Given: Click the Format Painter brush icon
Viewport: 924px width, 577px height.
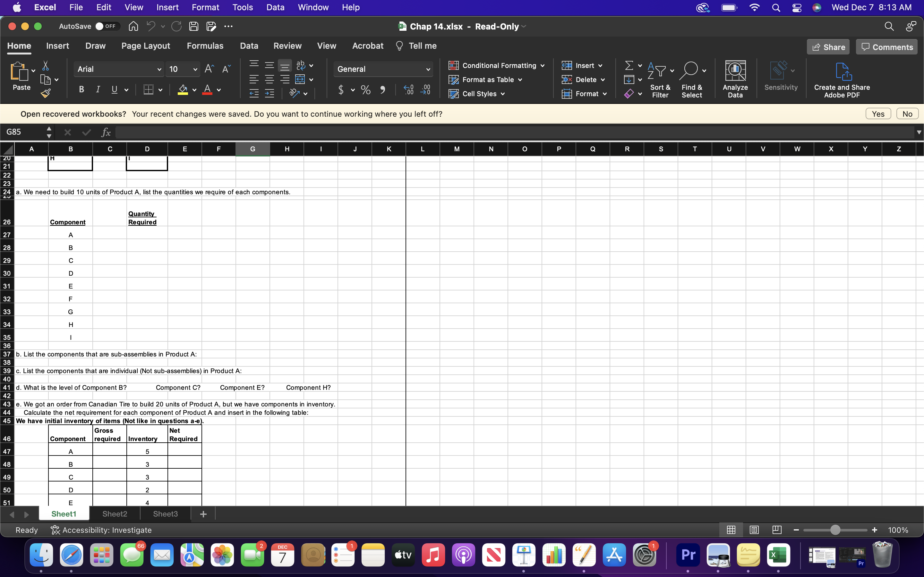Looking at the screenshot, I should click(x=46, y=93).
